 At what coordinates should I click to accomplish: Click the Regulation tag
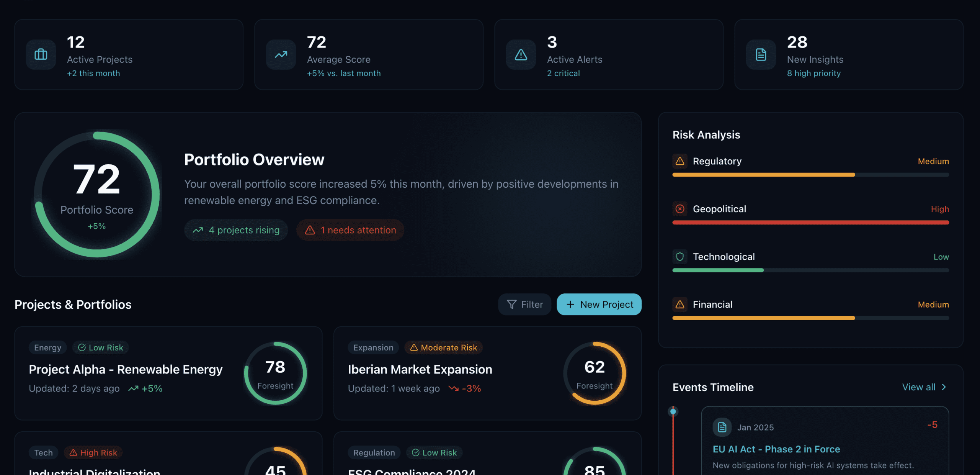pyautogui.click(x=374, y=453)
